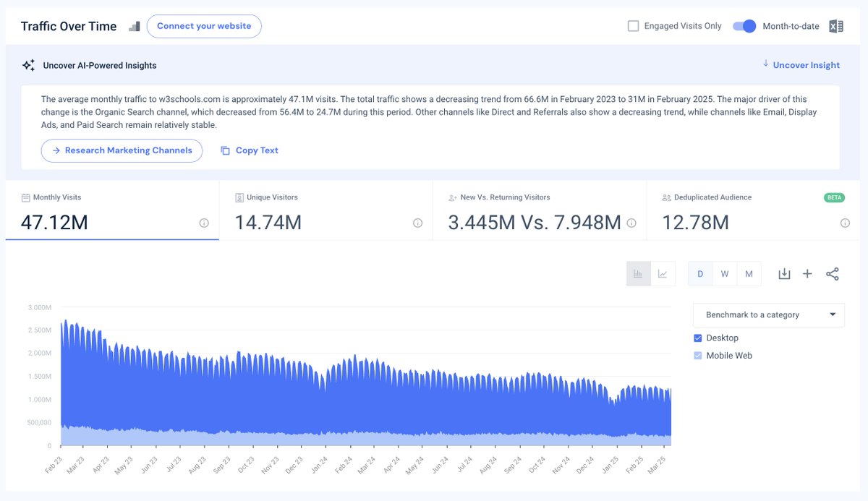Viewport: 868px width, 501px height.
Task: Click the calendar icon beside Monthly Visits
Action: click(26, 197)
